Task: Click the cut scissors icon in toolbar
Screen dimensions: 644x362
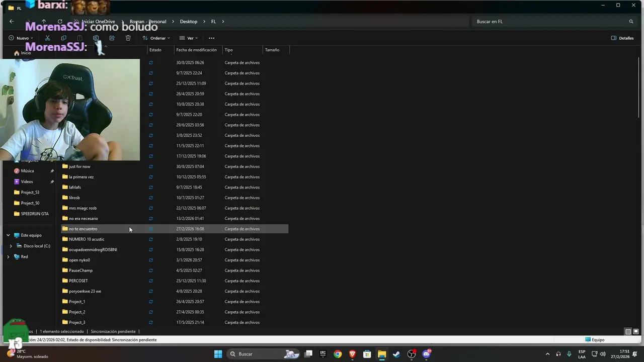Action: click(x=47, y=38)
